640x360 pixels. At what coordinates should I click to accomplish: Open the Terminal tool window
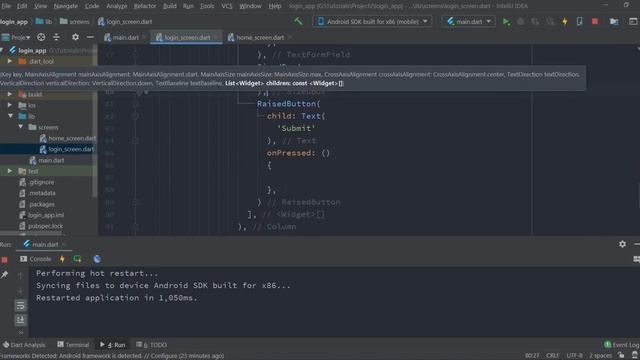[73, 345]
